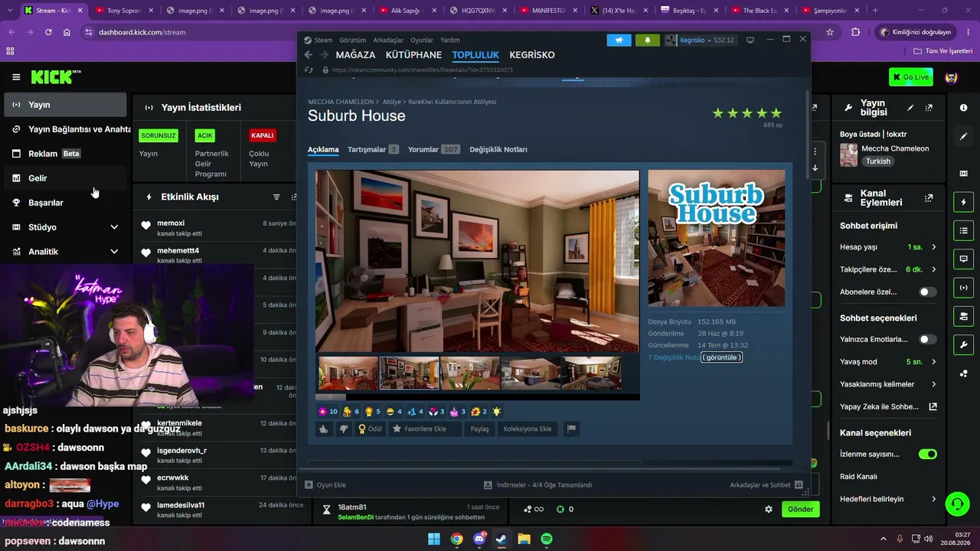
Task: Open Arkadaşlar ve Sohbet in Steam
Action: pos(766,484)
